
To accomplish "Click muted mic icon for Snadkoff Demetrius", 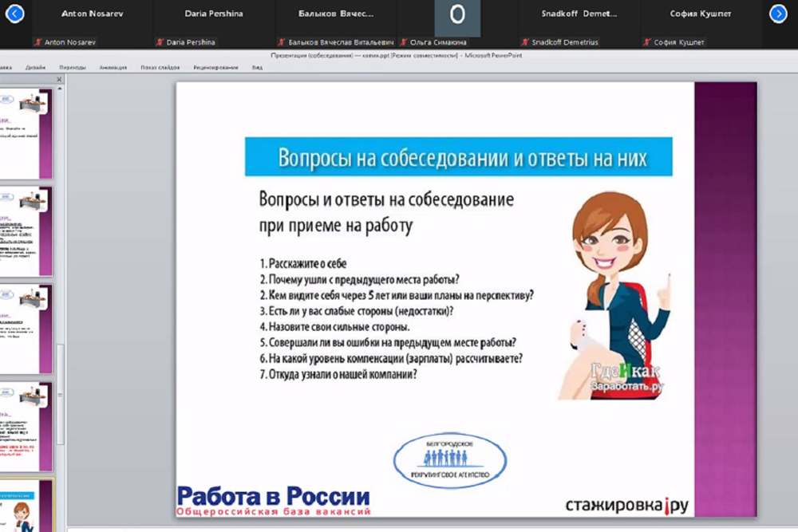I will coord(524,42).
